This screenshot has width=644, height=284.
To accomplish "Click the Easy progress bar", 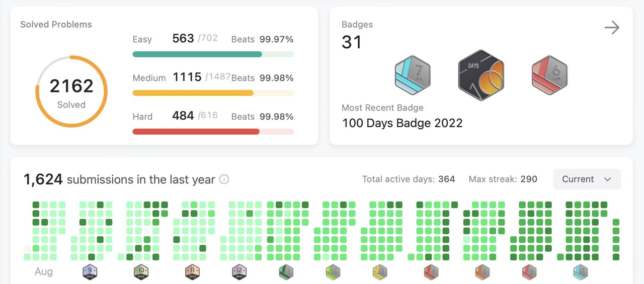I will (213, 54).
